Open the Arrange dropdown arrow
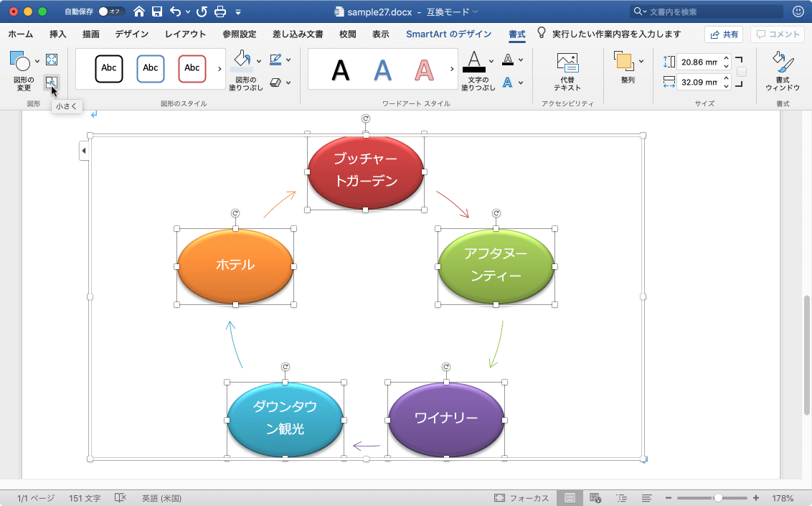The image size is (812, 506). [x=641, y=61]
